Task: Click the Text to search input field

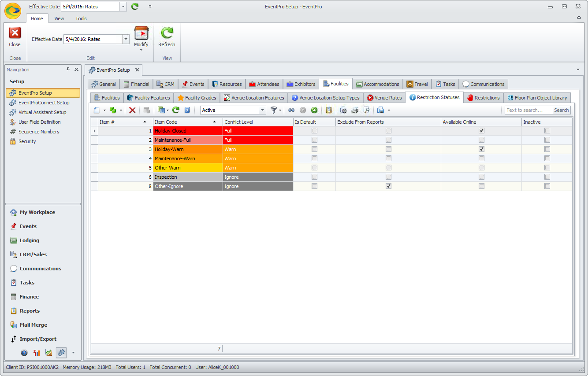Action: coord(528,110)
